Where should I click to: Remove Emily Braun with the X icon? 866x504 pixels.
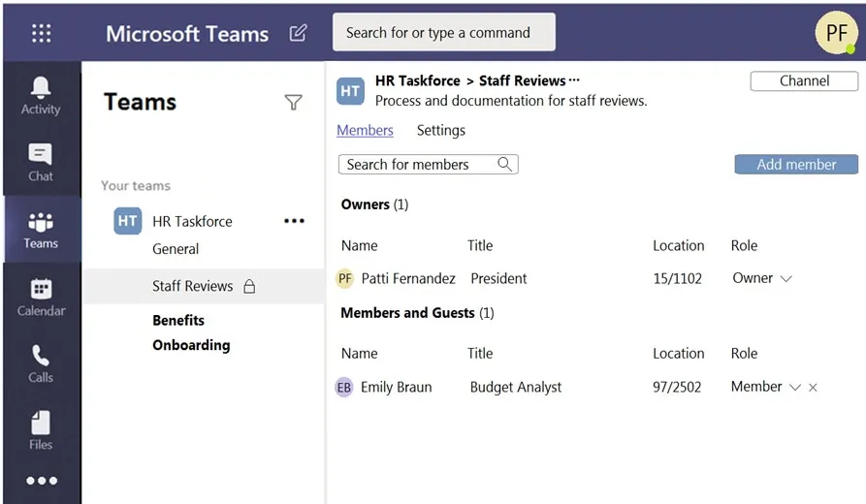(813, 388)
